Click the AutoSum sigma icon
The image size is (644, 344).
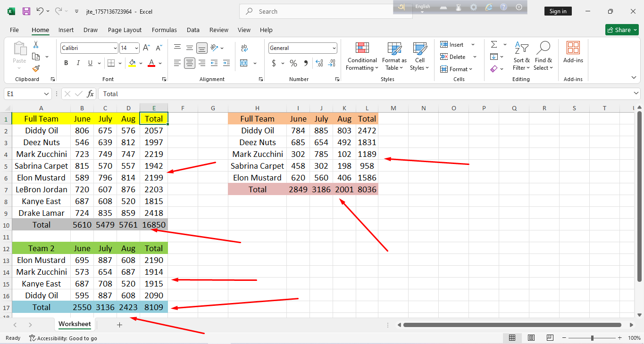click(x=494, y=45)
